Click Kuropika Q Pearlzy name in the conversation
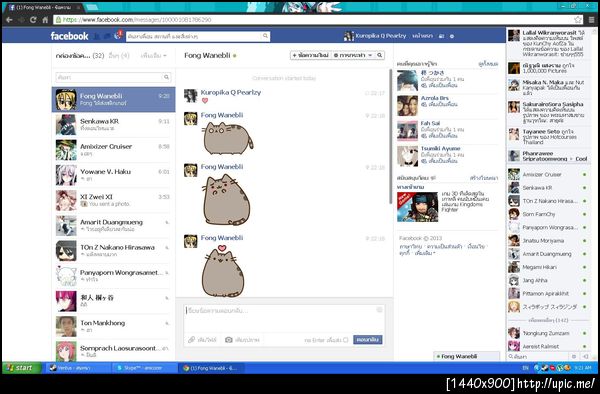The width and height of the screenshot is (600, 394). click(x=231, y=92)
